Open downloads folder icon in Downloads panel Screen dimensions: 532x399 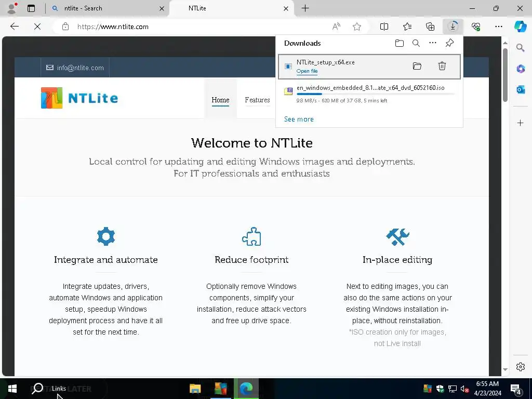(400, 43)
